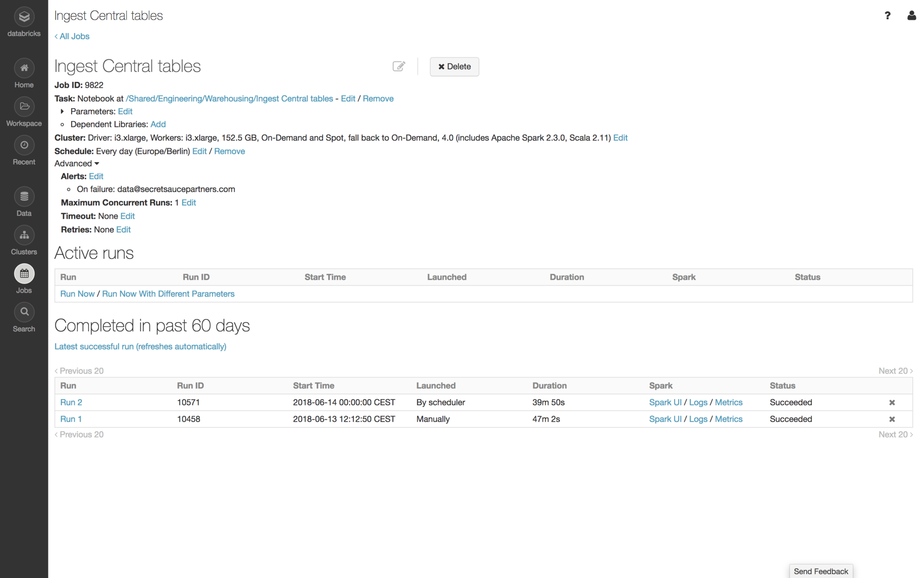924x578 pixels.
Task: Click the job title pencil edit icon
Action: [399, 66]
